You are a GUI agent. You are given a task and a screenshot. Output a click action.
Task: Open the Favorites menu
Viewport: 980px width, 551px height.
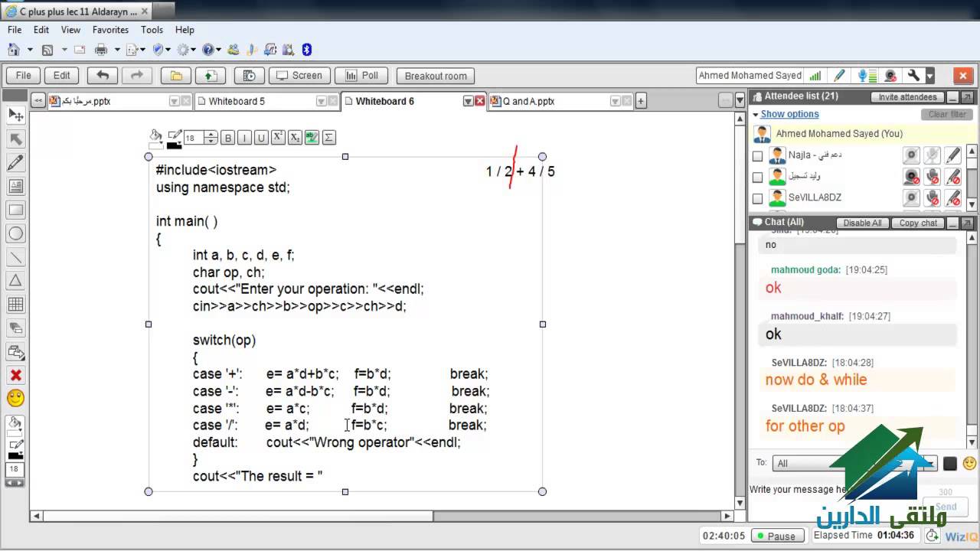[110, 30]
